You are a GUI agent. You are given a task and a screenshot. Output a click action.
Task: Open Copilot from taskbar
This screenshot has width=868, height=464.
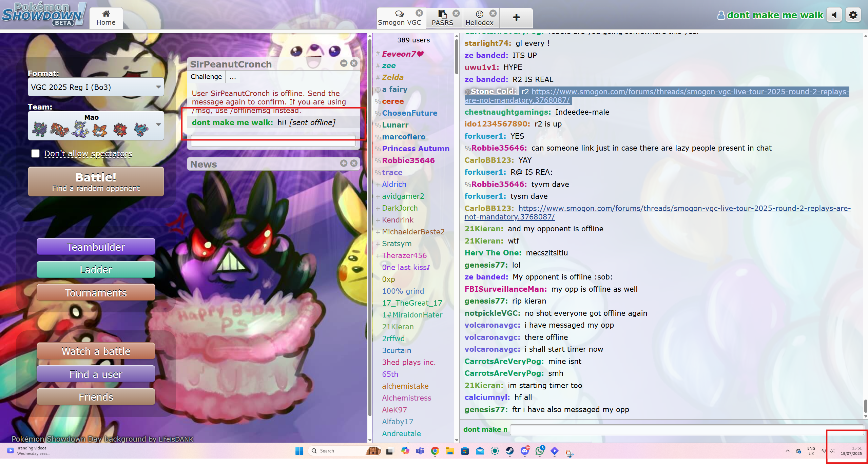click(x=405, y=451)
